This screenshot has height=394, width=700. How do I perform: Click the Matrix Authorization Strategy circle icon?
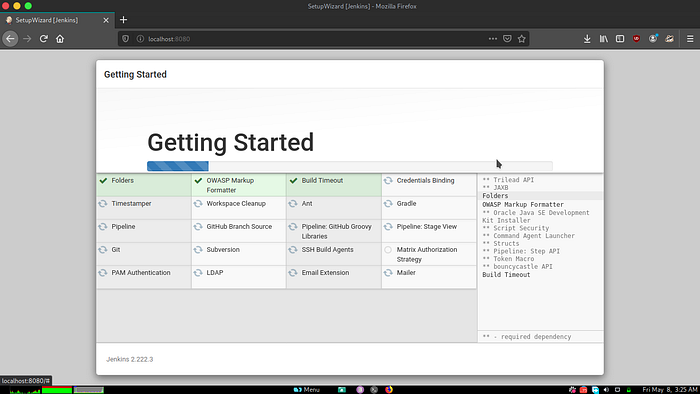pos(388,250)
